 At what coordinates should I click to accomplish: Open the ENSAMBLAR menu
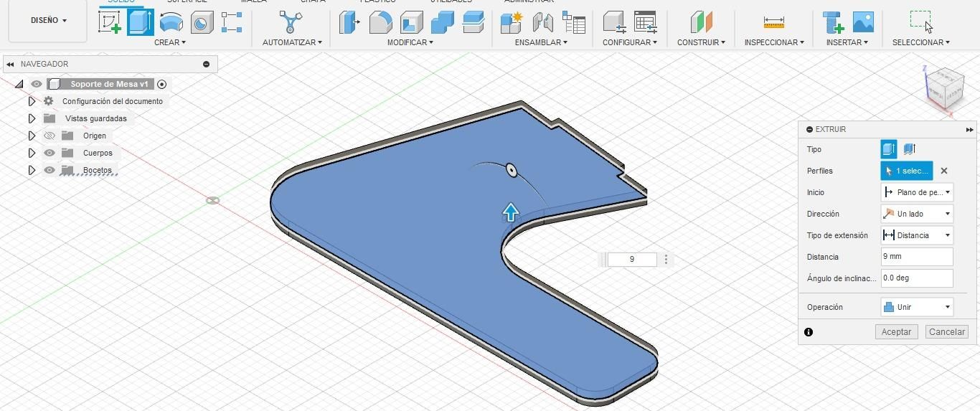(541, 42)
